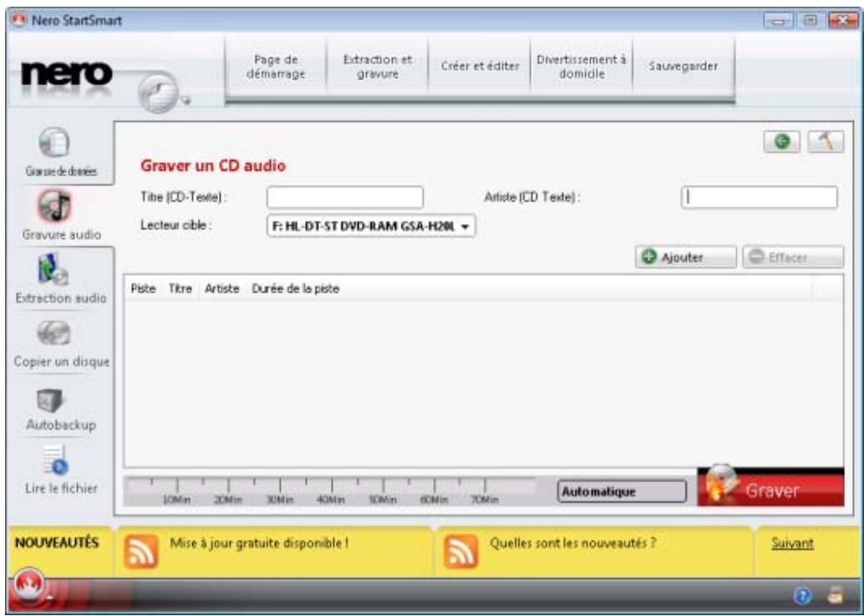Sort by the Artiste column header
Image resolution: width=864 pixels, height=616 pixels.
(222, 288)
